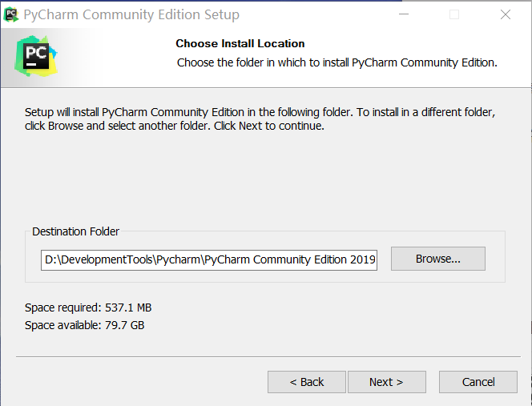Click the PyCharm icon in the title bar
The image size is (532, 406).
[x=11, y=14]
